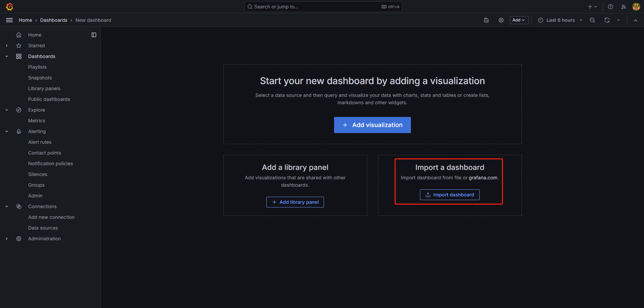The width and height of the screenshot is (644, 308).
Task: Open the user profile avatar
Action: click(x=636, y=7)
